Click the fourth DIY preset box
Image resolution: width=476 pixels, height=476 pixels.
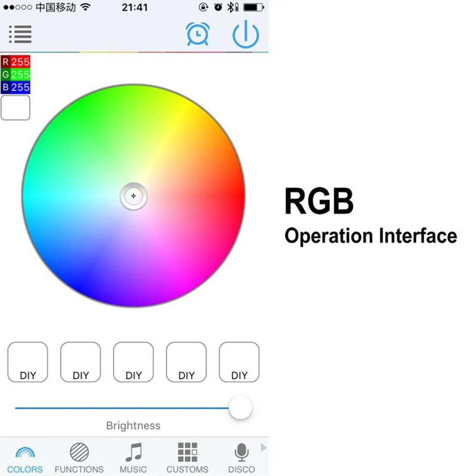pos(186,362)
